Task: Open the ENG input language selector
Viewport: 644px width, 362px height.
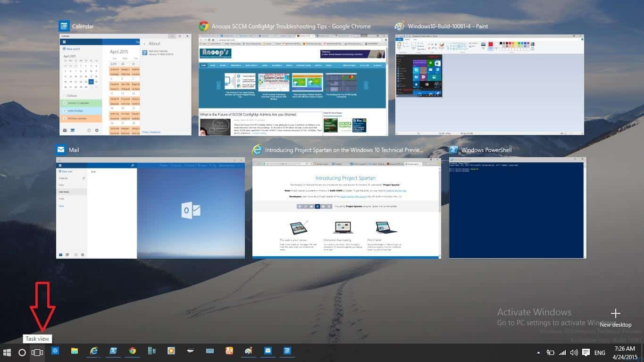Action: 600,353
